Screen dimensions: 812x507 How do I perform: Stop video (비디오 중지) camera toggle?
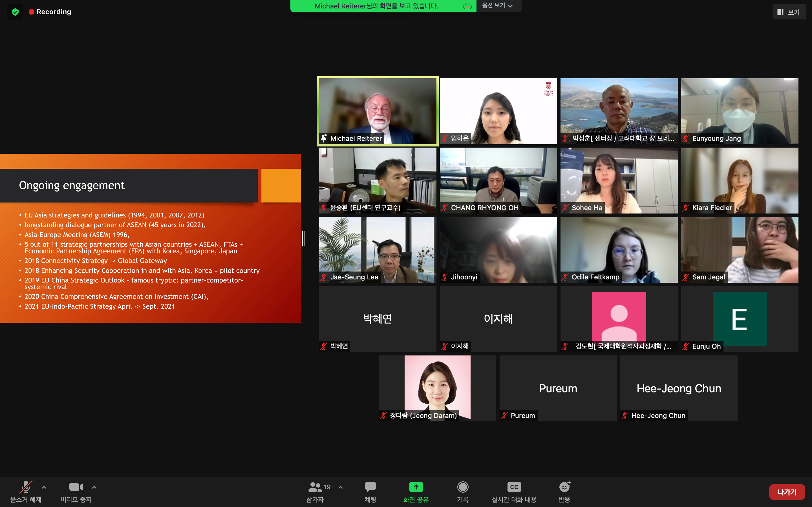76,487
